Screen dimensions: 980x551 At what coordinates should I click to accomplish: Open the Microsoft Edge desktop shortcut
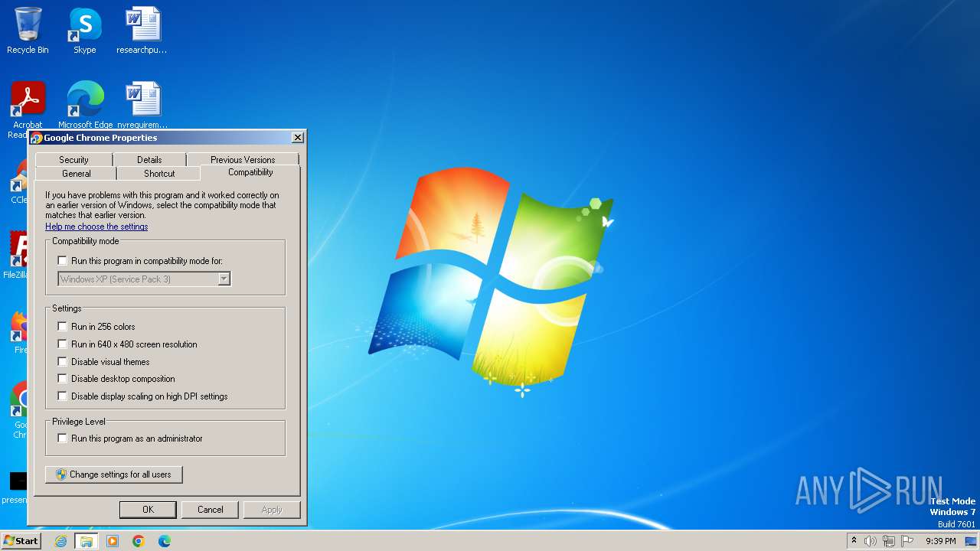(85, 106)
